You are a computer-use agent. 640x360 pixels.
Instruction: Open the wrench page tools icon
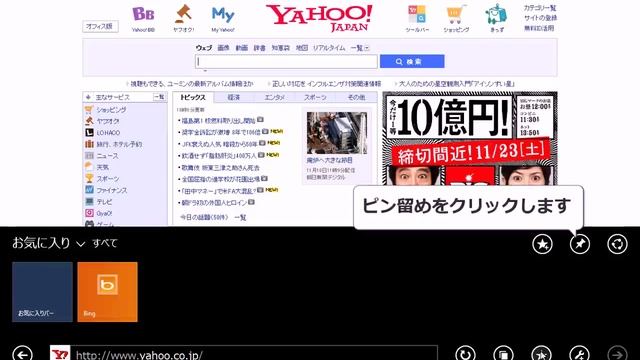pos(580,353)
